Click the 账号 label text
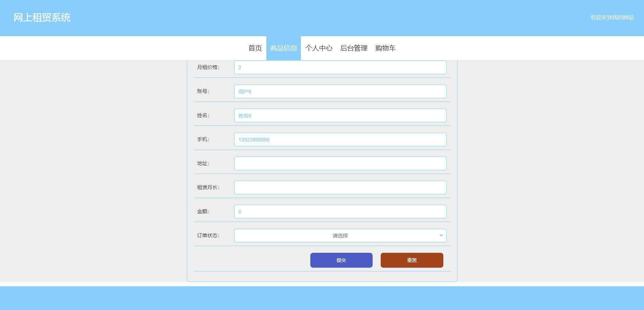 pos(203,91)
